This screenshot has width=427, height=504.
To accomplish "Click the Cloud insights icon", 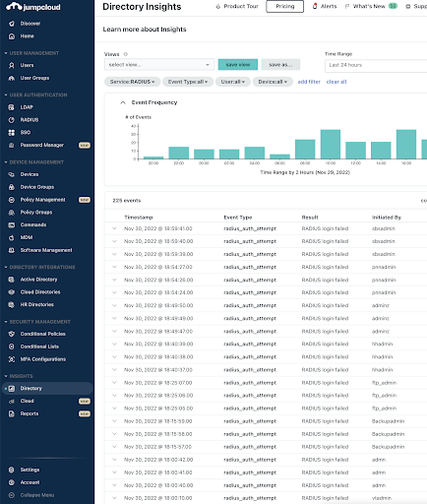I will (x=12, y=401).
